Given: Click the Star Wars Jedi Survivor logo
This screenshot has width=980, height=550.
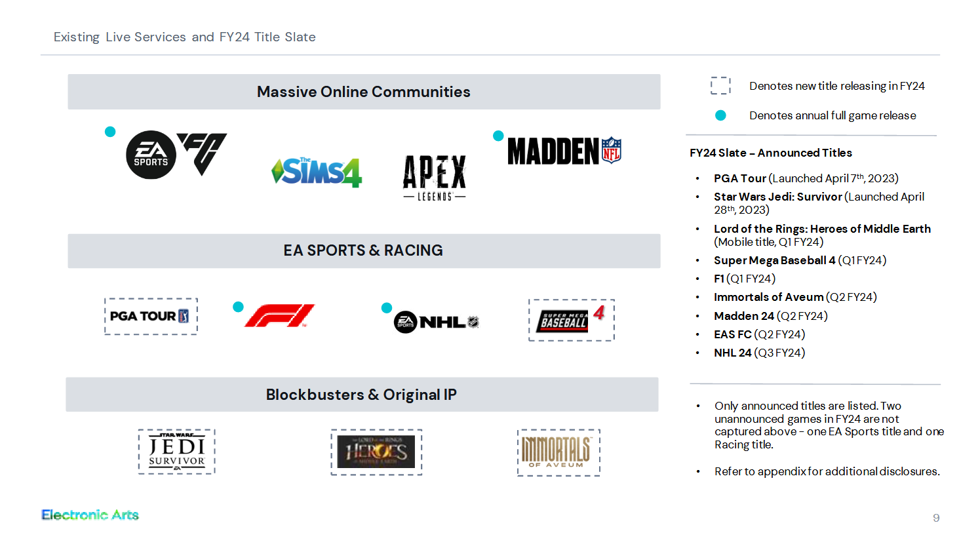Looking at the screenshot, I should tap(176, 452).
